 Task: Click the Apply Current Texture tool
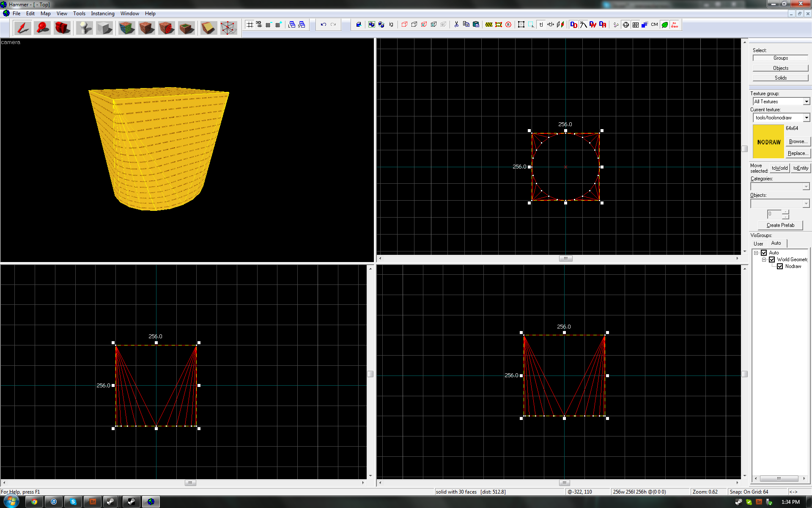(x=147, y=28)
